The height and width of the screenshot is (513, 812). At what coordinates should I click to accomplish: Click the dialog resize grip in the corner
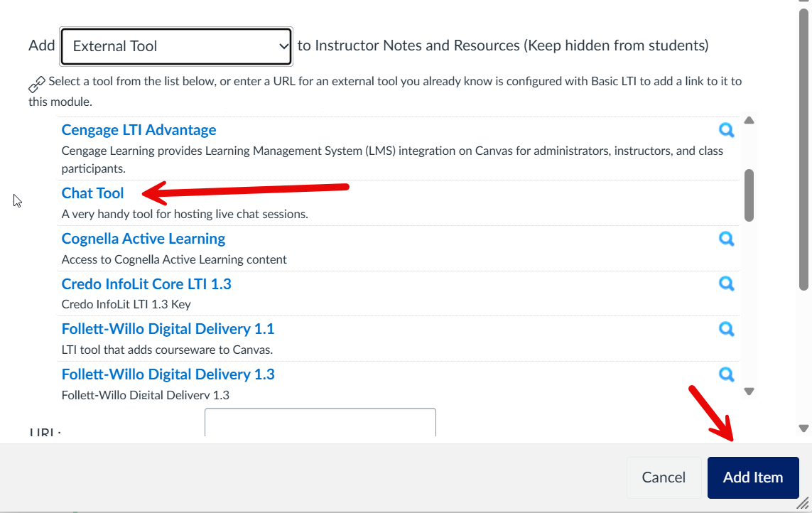803,503
